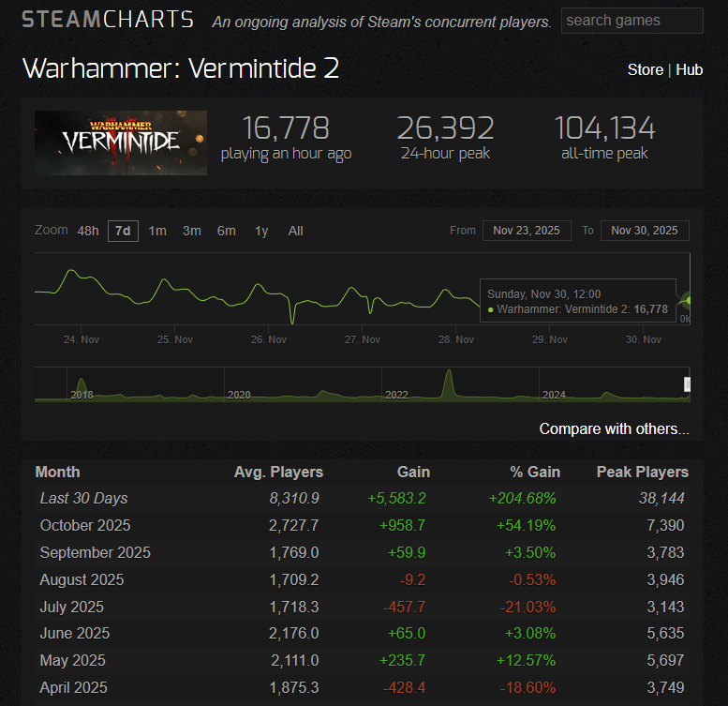Open the Hub link
728x706 pixels.
tap(689, 69)
